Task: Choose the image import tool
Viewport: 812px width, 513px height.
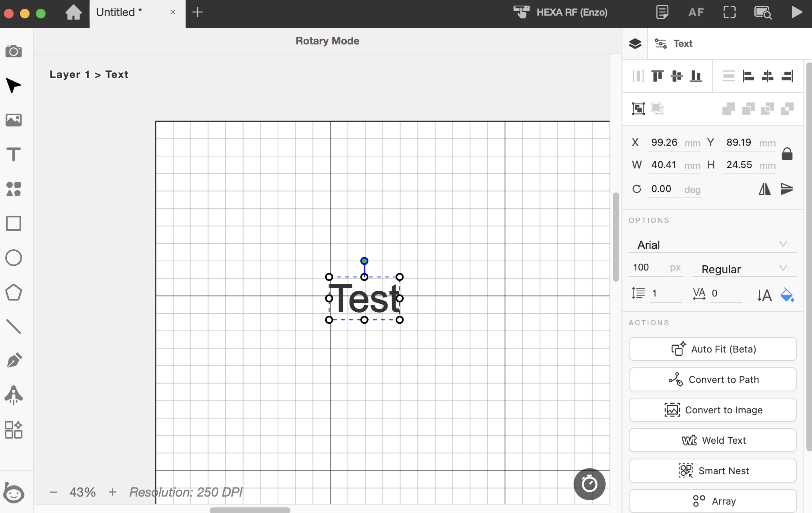Action: [14, 120]
